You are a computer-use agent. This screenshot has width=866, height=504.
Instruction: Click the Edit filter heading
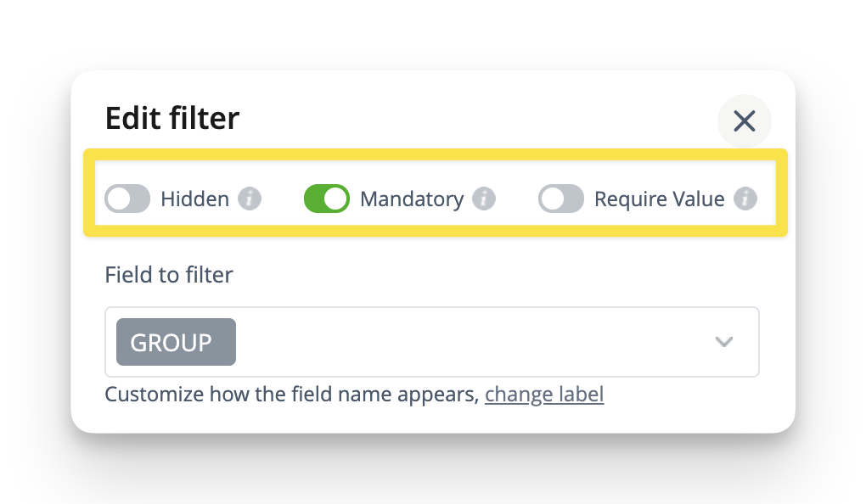coord(172,118)
